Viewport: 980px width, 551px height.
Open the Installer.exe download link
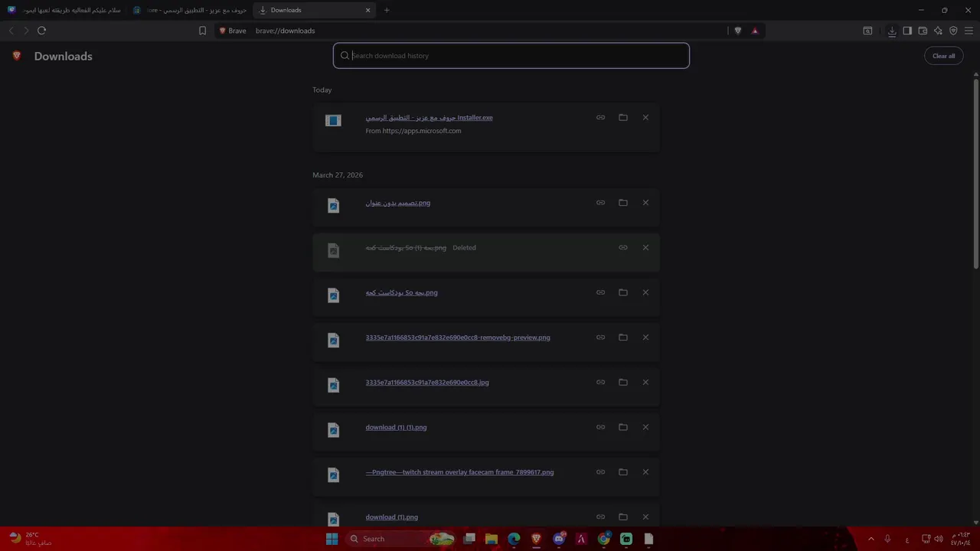tap(429, 118)
